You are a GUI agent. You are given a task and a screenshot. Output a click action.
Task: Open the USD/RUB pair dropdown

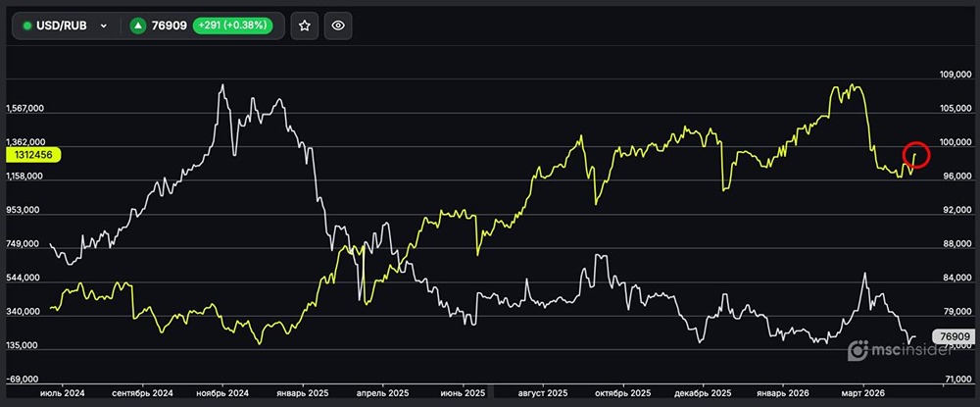click(x=103, y=26)
